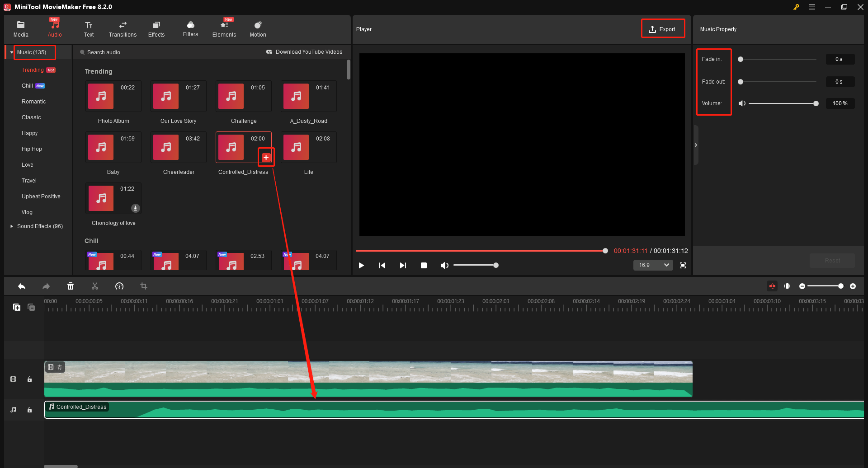Select the Happy music category
Screen dimensions: 868x468
(29, 133)
